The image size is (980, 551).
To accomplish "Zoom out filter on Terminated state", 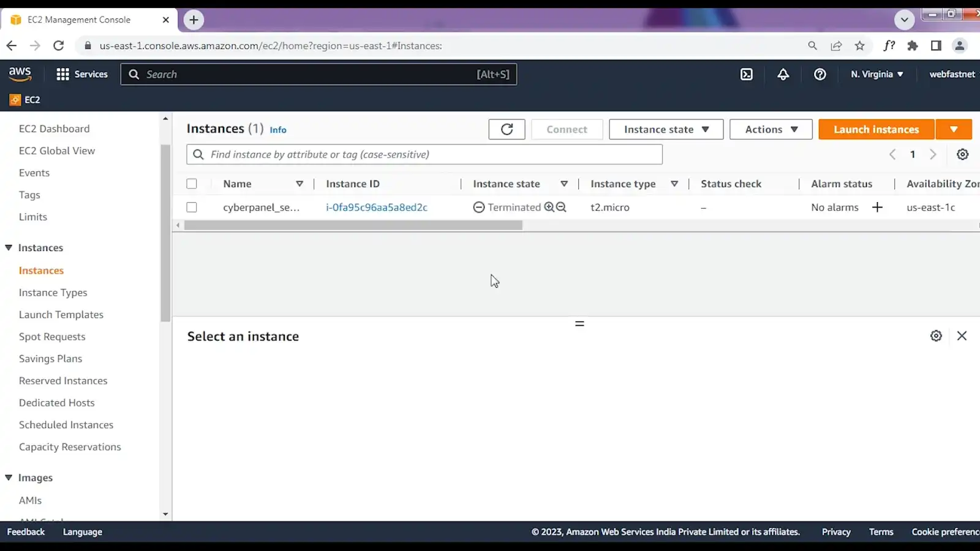I will pyautogui.click(x=561, y=207).
